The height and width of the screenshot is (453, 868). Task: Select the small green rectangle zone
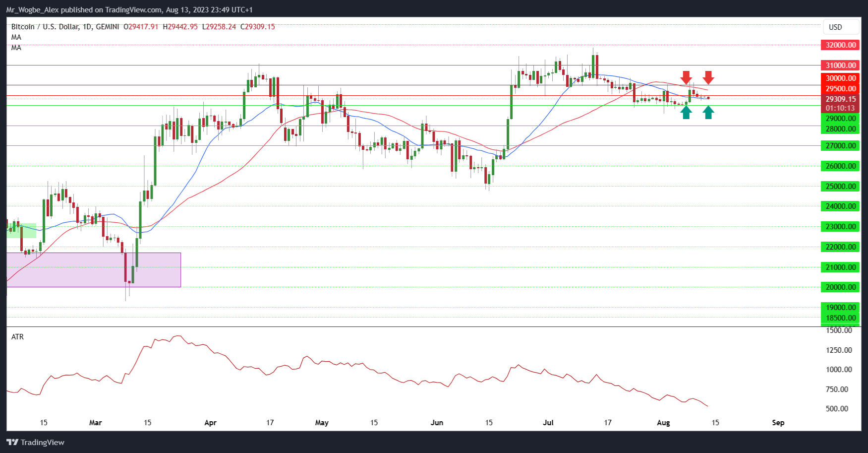coord(21,231)
